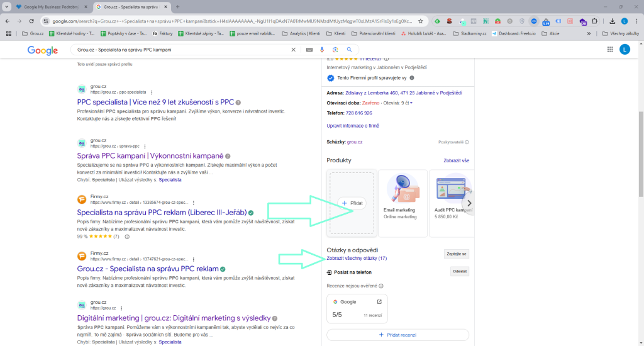The width and height of the screenshot is (644, 346).
Task: Select the Grou.cz search results tab
Action: click(131, 6)
